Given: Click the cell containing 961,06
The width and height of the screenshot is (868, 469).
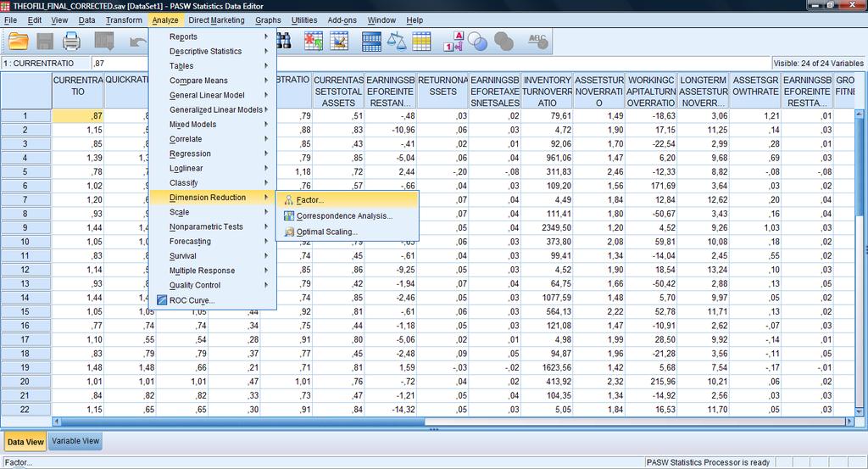Looking at the screenshot, I should pos(547,158).
